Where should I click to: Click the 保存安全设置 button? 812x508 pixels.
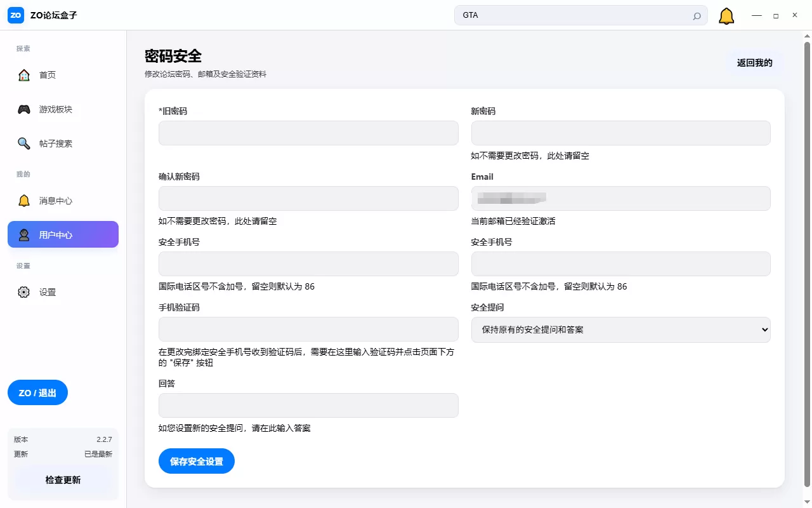pyautogui.click(x=197, y=461)
